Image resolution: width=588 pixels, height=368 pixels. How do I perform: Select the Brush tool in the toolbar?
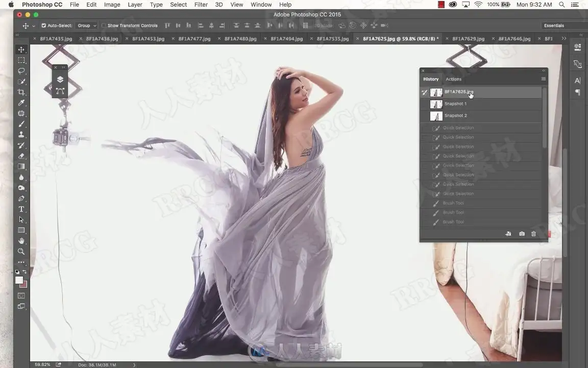21,124
